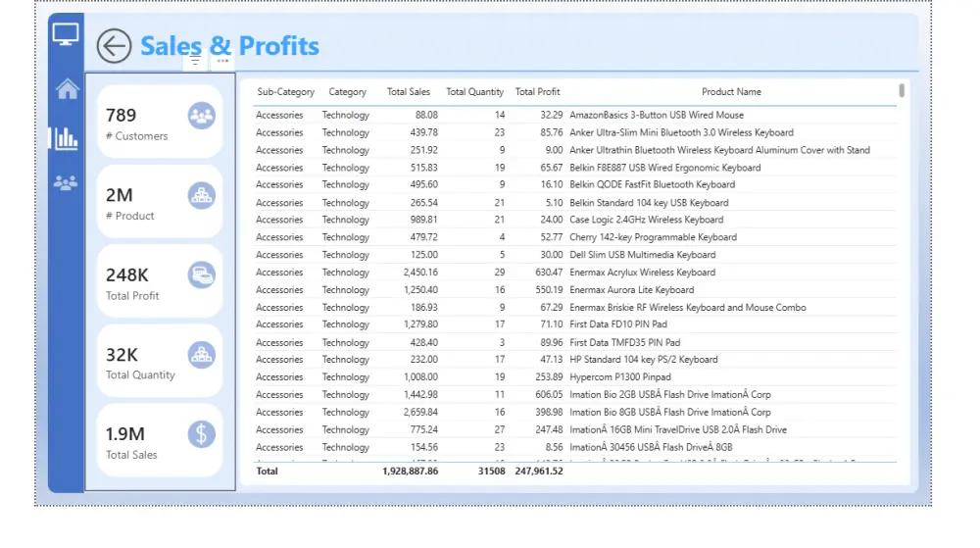Open the More options ellipsis
The image size is (980, 548).
click(222, 61)
